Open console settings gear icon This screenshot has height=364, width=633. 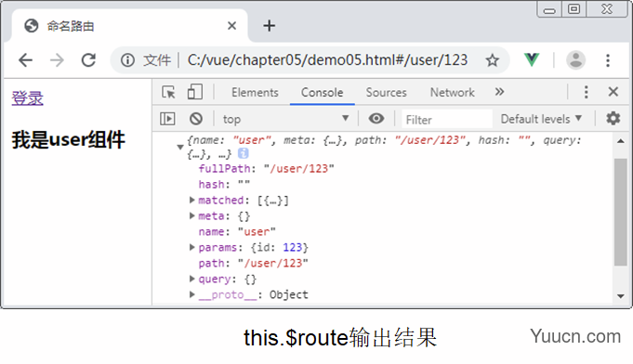[613, 119]
